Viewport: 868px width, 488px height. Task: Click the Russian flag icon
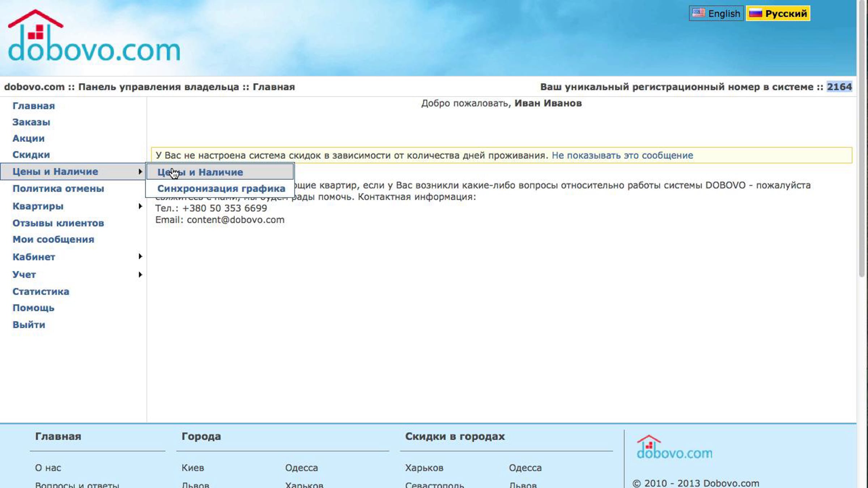point(756,13)
